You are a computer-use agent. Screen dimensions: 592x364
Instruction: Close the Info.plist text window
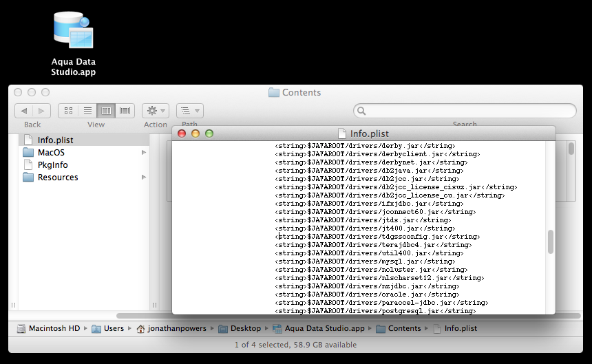[x=182, y=133]
